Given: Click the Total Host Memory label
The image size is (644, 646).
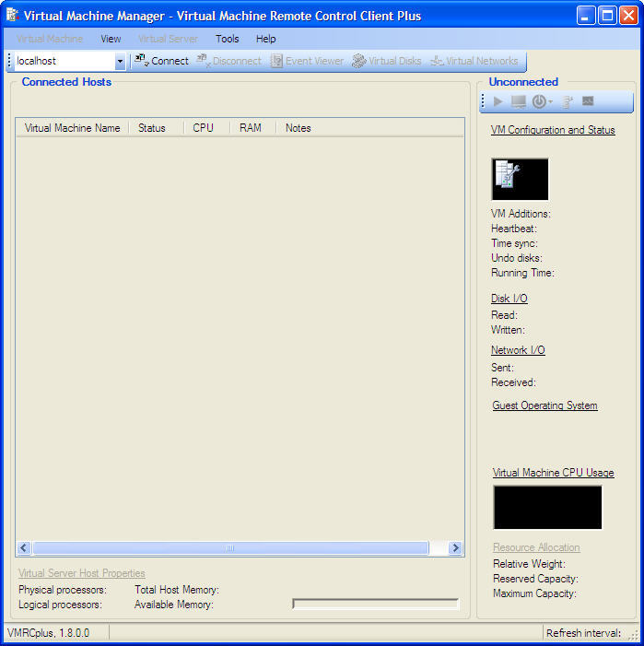Looking at the screenshot, I should point(177,590).
